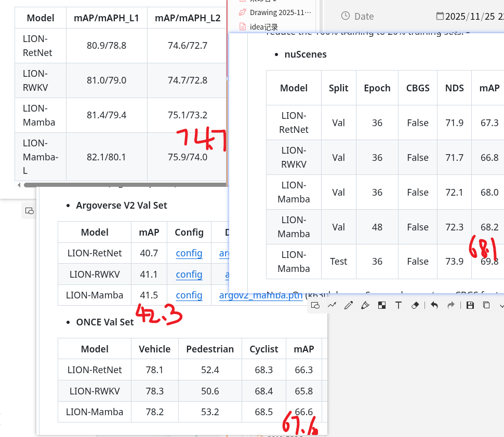Select the 75.1/73.2 cell
Image resolution: width=504 pixels, height=437 pixels.
pyautogui.click(x=188, y=115)
